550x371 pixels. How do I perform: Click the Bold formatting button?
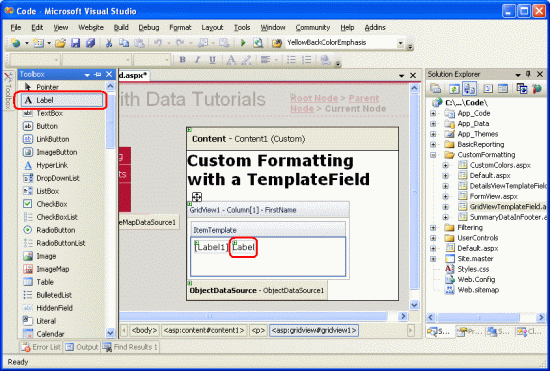click(182, 60)
